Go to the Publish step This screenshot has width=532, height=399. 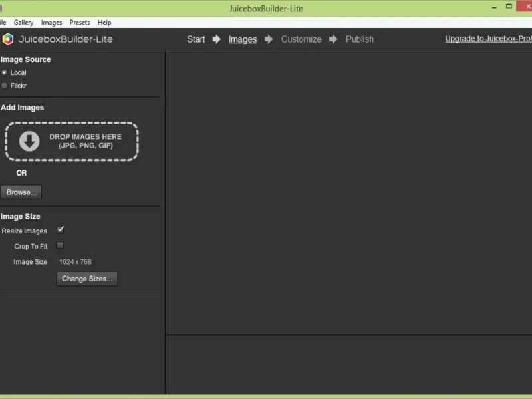pyautogui.click(x=360, y=39)
